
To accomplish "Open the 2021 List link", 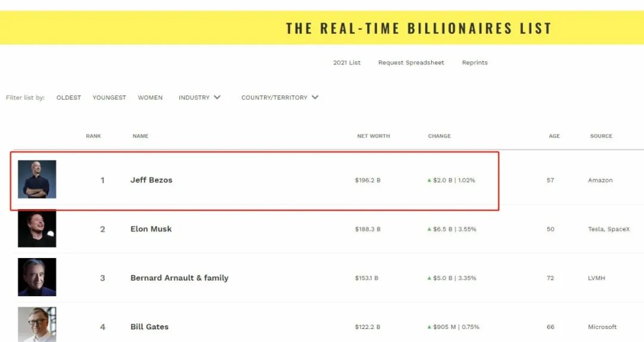I will tap(346, 63).
